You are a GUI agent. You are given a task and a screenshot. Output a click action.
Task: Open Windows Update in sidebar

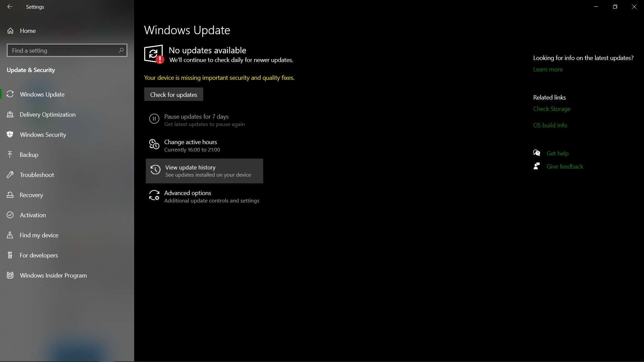(x=67, y=94)
